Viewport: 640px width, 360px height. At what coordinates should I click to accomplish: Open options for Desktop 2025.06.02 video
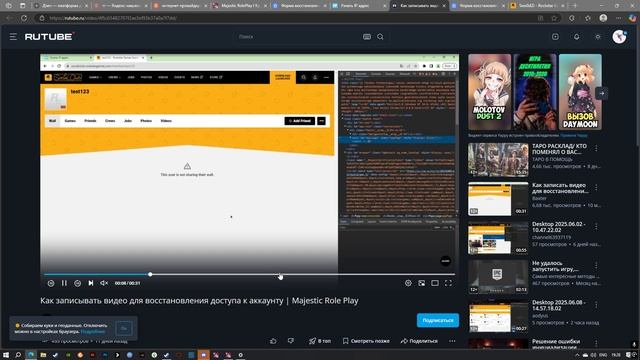596,226
